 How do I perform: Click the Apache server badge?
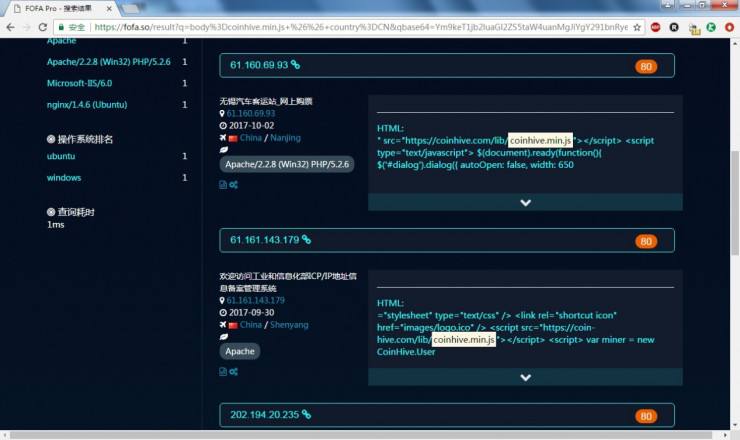[239, 351]
